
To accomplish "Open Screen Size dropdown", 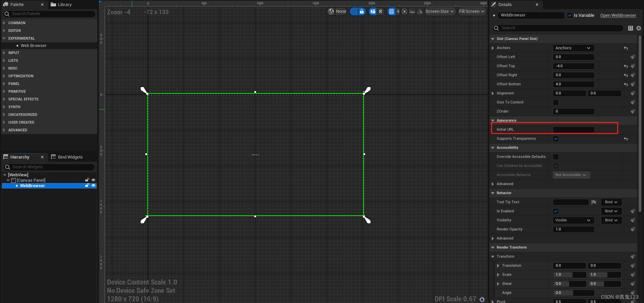I will point(440,11).
